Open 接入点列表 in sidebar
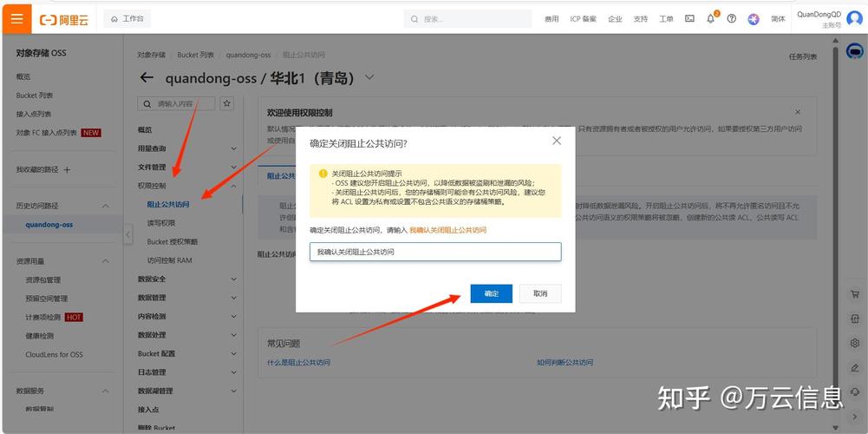The height and width of the screenshot is (434, 868). click(x=34, y=115)
